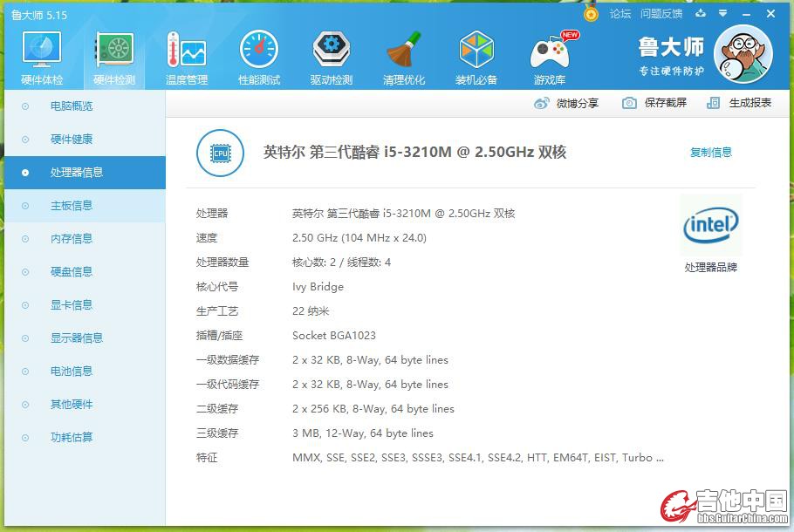Open 装机必备 cube icon
Screen dimensions: 794x532
pos(476,49)
